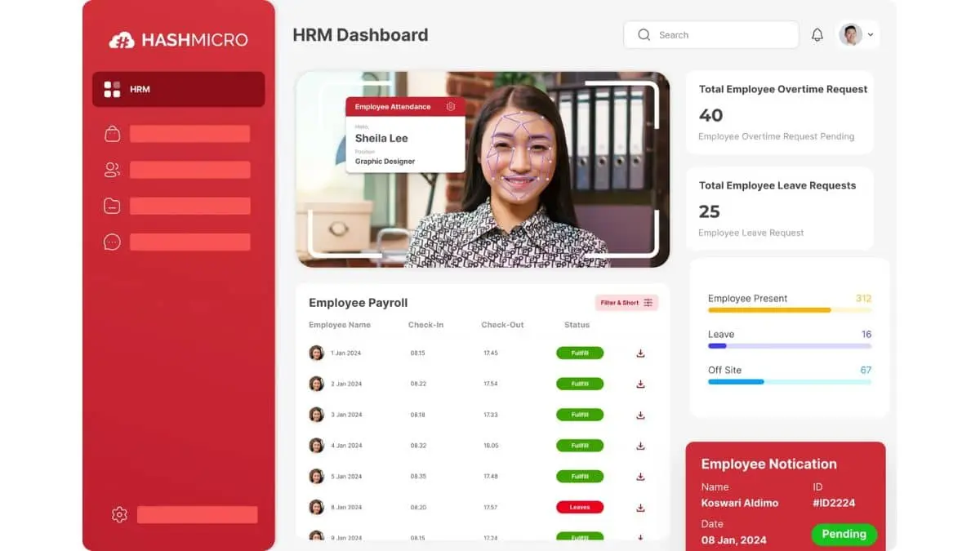Click the notification bell icon
The width and height of the screenshot is (980, 551).
[817, 35]
